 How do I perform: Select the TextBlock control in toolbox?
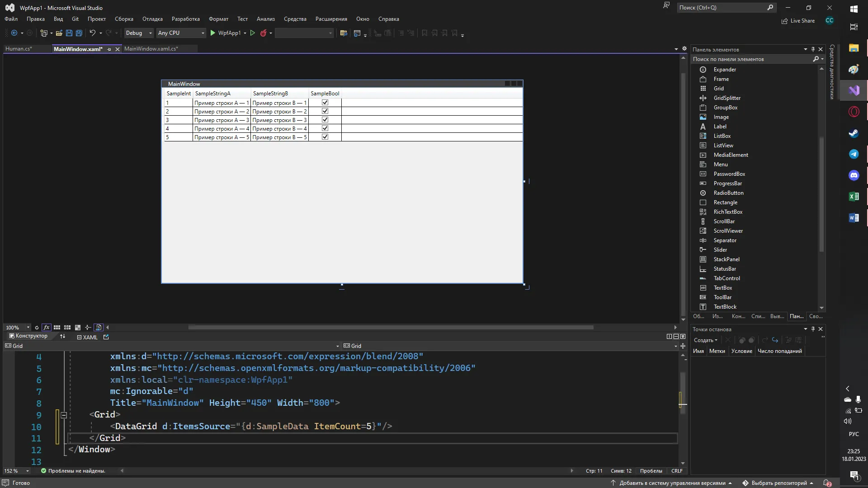(725, 307)
